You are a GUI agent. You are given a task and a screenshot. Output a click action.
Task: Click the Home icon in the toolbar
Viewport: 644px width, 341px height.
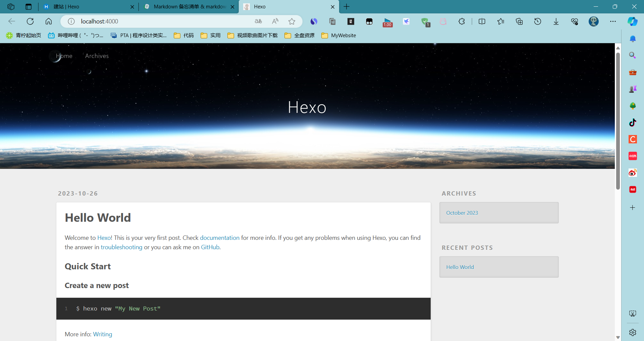click(49, 21)
